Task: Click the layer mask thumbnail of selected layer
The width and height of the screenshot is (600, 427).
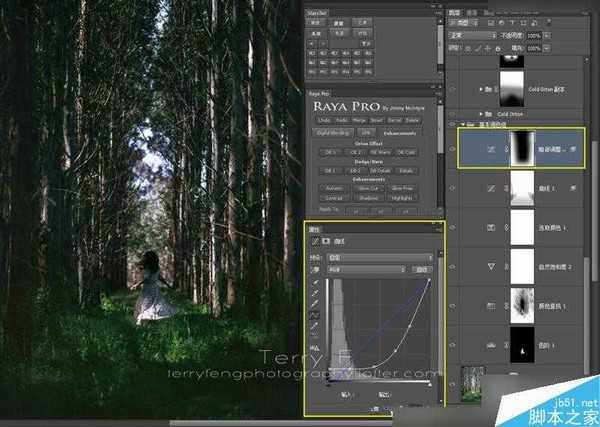Action: click(522, 149)
